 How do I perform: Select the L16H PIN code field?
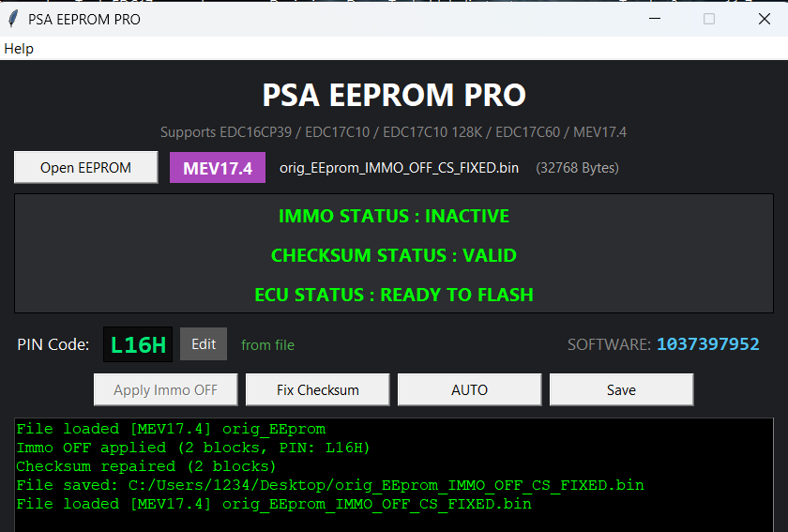point(138,344)
